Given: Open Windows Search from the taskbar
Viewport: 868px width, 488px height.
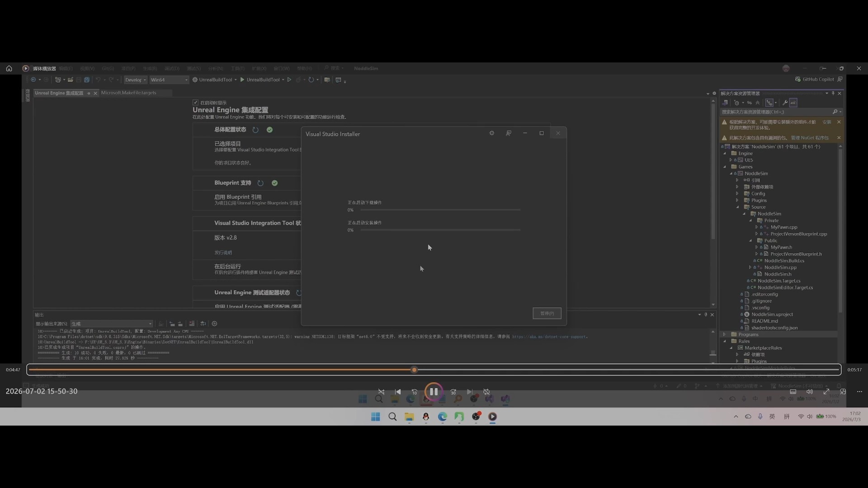Looking at the screenshot, I should tap(392, 417).
